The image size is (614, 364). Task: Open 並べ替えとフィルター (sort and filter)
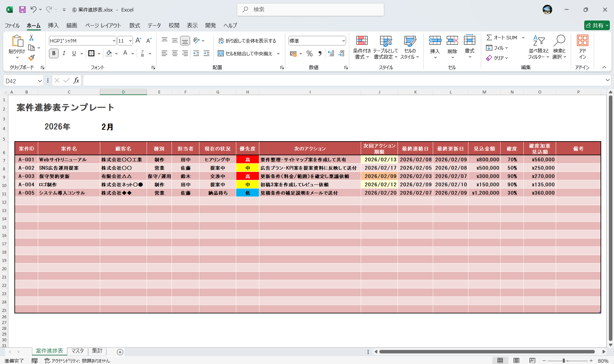pos(539,47)
